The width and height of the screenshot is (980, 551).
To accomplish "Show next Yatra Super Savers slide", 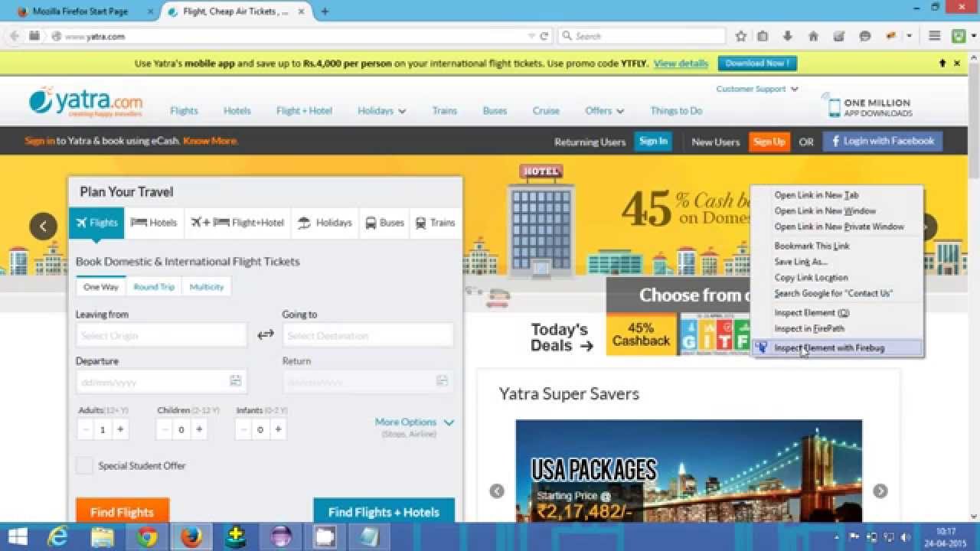I will 880,491.
